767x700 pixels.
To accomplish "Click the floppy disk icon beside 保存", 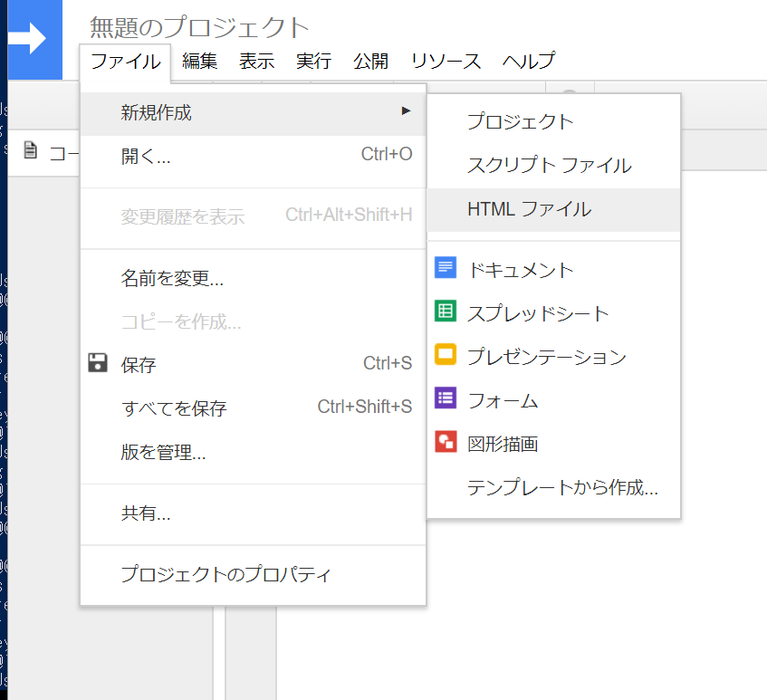I will click(x=97, y=362).
